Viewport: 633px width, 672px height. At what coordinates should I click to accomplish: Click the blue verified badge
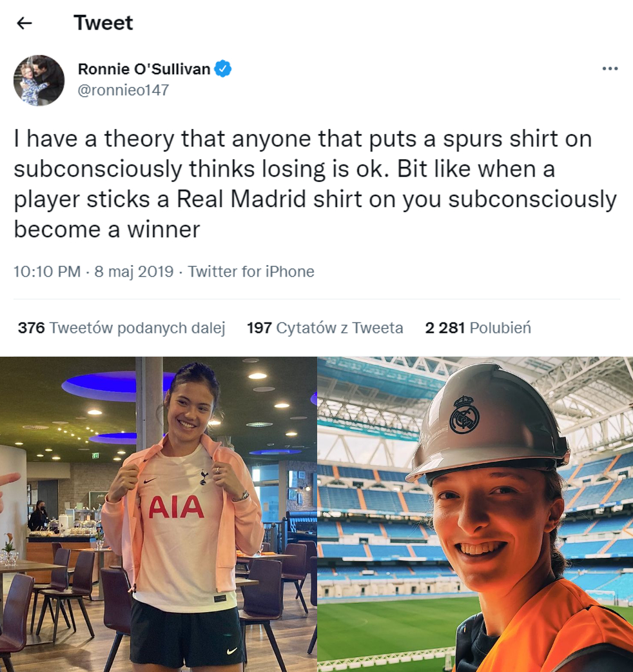[x=222, y=68]
